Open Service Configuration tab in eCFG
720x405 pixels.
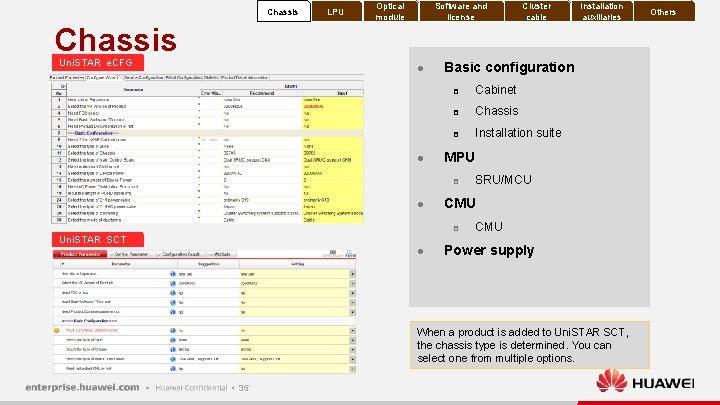pyautogui.click(x=143, y=78)
